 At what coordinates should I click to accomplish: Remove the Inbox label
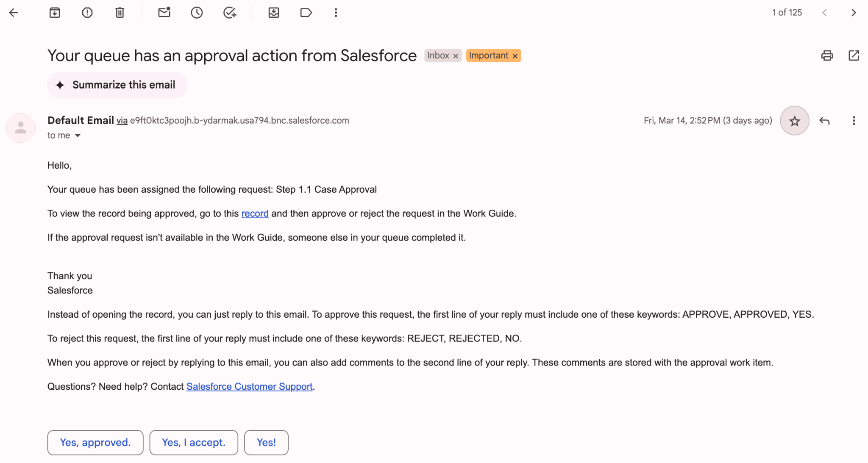[456, 55]
